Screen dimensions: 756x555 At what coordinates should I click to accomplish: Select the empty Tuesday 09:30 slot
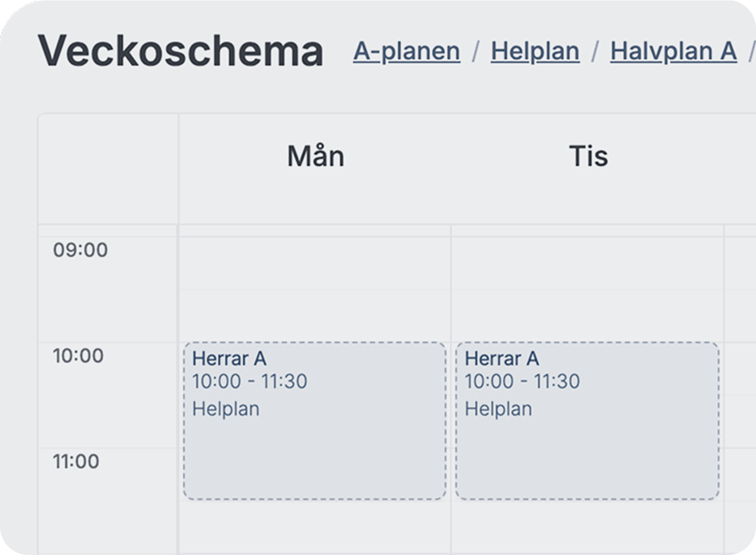(587, 316)
